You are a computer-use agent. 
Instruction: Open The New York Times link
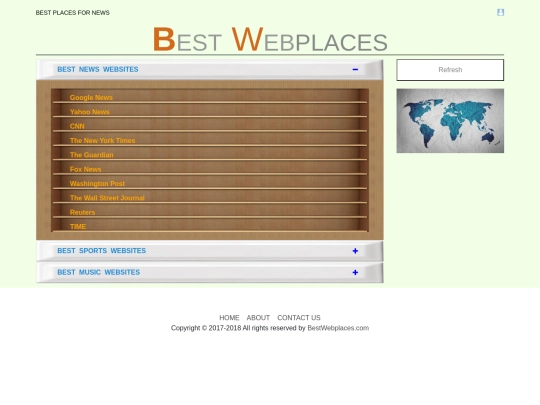(102, 141)
